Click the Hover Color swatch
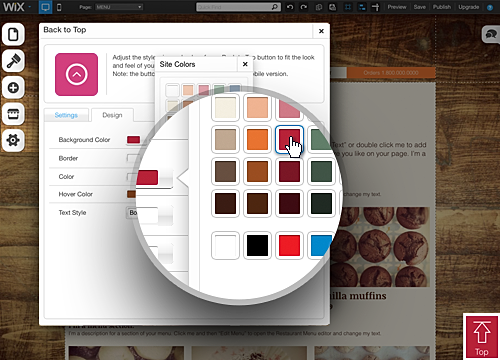The width and height of the screenshot is (500, 360). [x=131, y=194]
